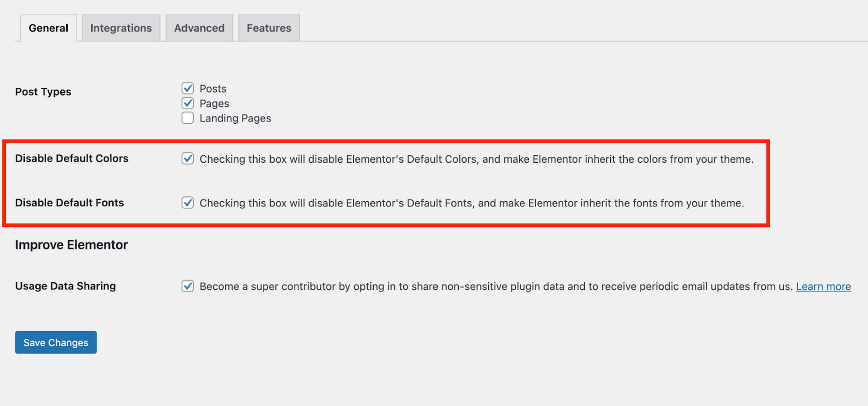The height and width of the screenshot is (406, 868).
Task: Click the Pages checkbox checkmark icon
Action: tap(187, 103)
